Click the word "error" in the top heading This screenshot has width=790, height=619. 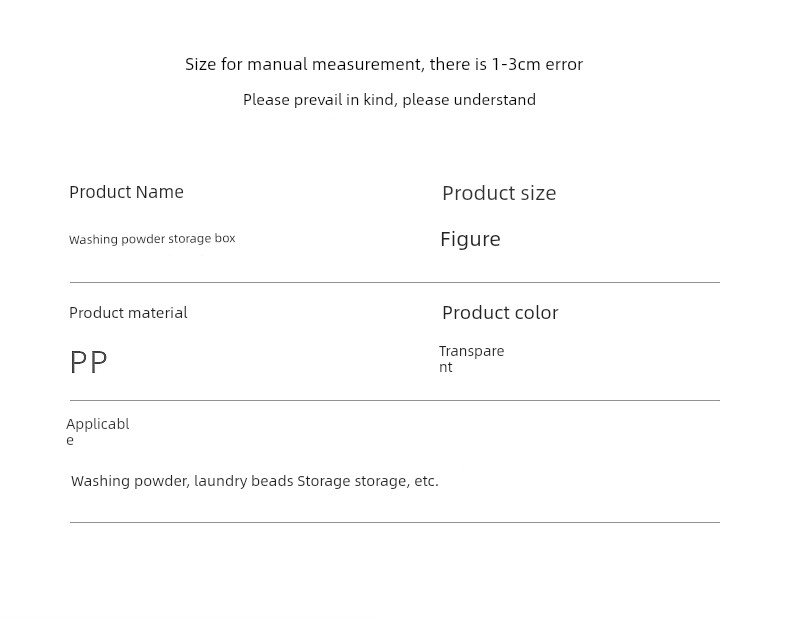coord(564,64)
